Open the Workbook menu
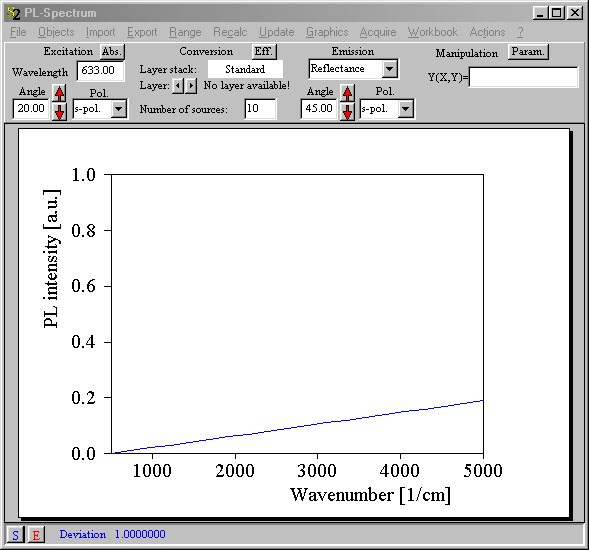The image size is (589, 550). point(433,32)
